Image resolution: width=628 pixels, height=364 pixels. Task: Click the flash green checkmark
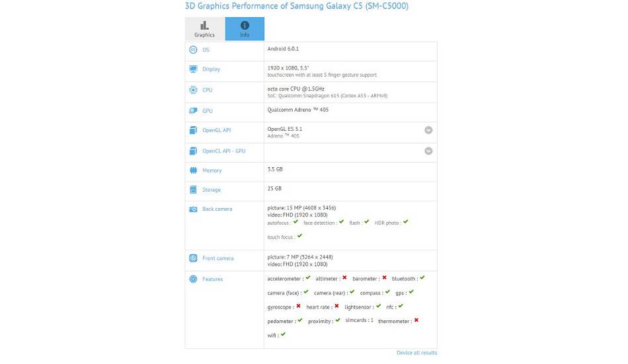click(366, 221)
